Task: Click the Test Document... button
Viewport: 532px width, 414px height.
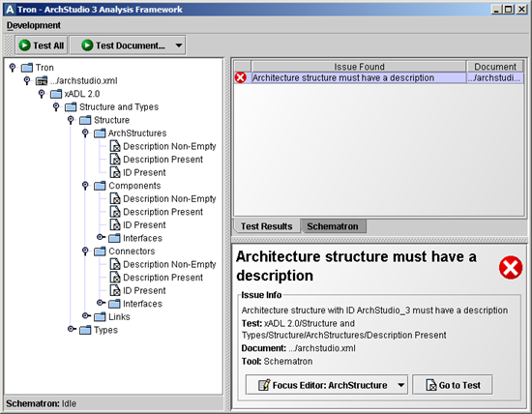Action: click(128, 45)
